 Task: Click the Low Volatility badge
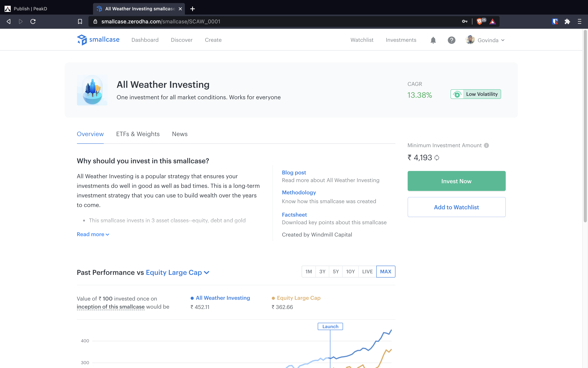tap(475, 94)
